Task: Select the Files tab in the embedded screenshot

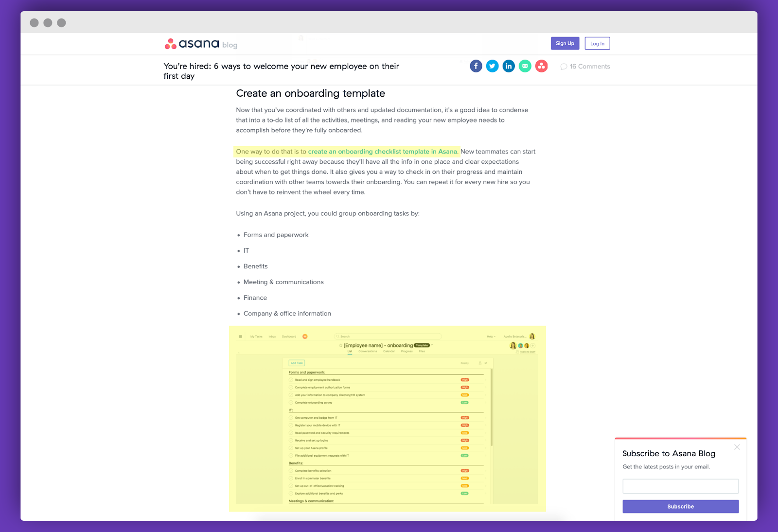Action: tap(422, 351)
